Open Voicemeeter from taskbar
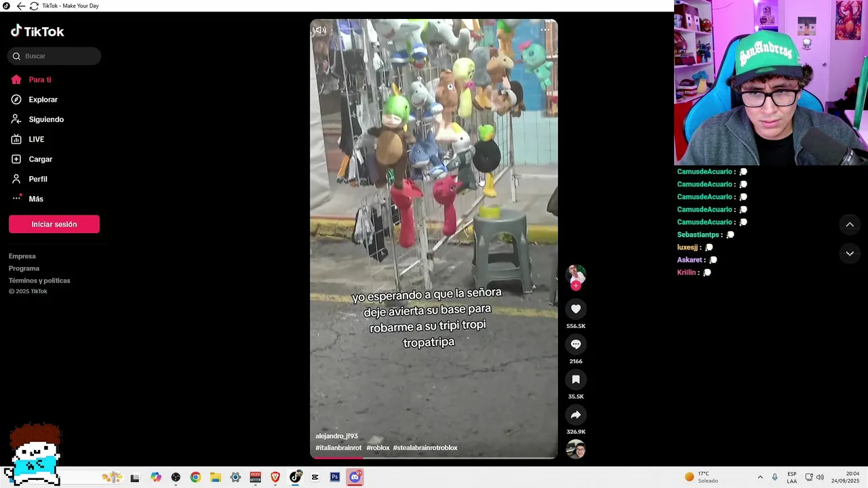 point(255,478)
